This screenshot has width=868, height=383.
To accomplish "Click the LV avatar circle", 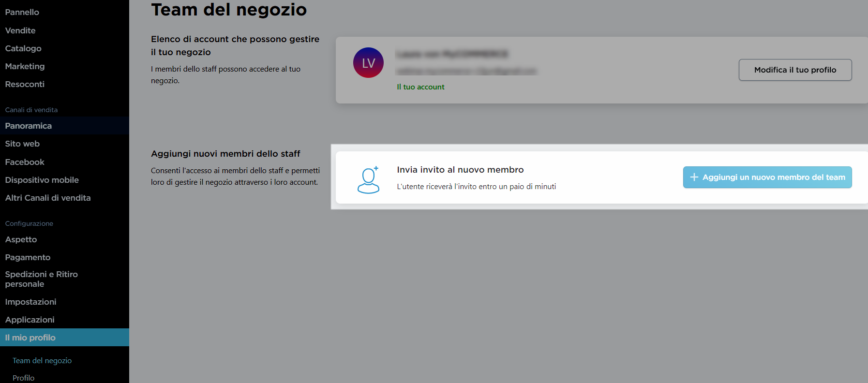I will click(x=368, y=63).
